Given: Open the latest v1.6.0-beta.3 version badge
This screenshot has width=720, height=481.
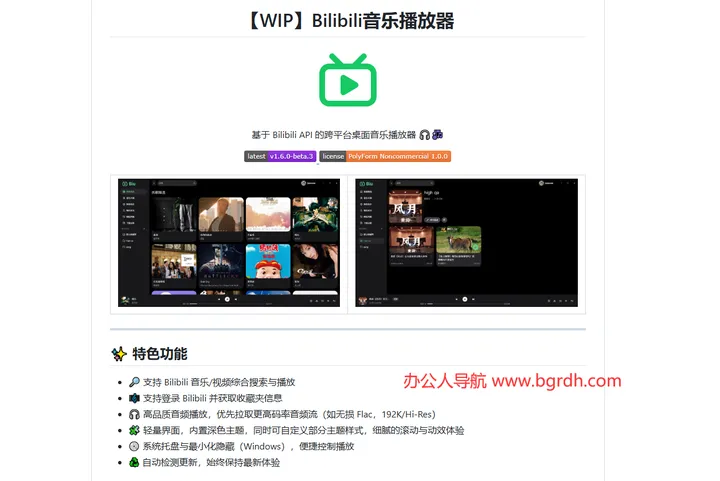Looking at the screenshot, I should (280, 157).
